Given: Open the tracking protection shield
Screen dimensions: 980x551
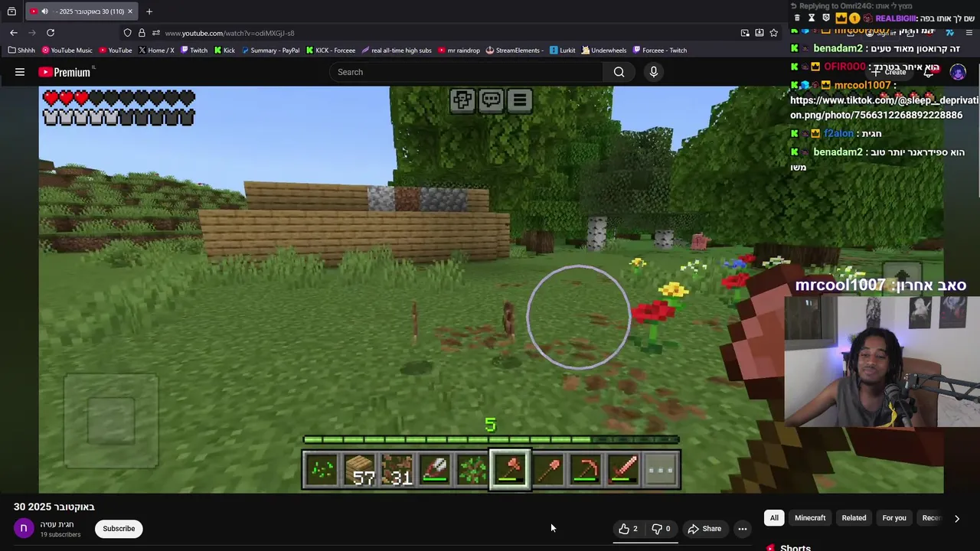Looking at the screenshot, I should click(x=128, y=33).
